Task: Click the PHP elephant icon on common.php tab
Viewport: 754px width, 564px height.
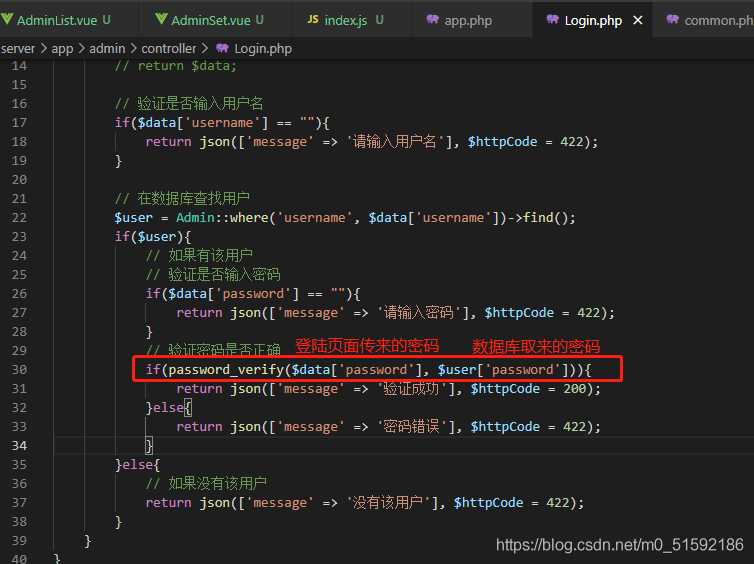Action: (x=673, y=19)
